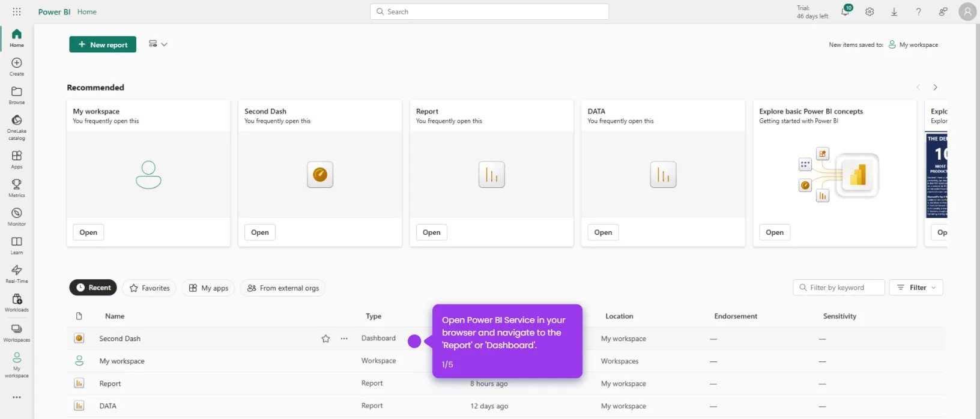Screen dimensions: 980x419
Task: Open Learn in the left sidebar
Action: tap(17, 246)
